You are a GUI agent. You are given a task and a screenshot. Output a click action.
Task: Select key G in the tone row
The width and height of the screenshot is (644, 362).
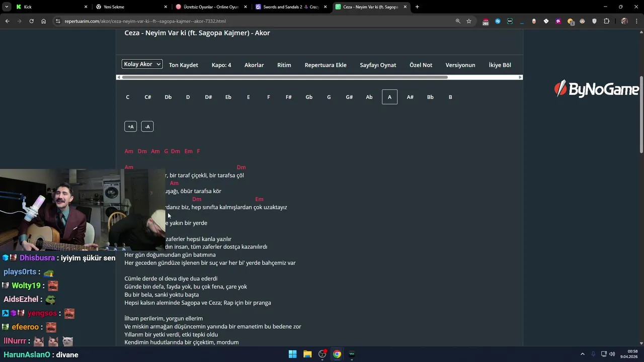329,97
